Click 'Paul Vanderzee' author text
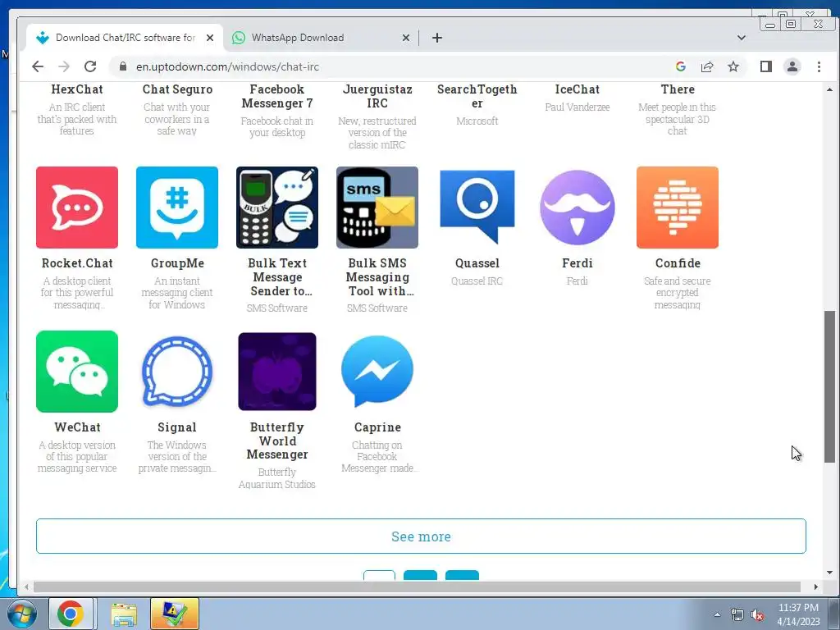840x630 pixels. click(577, 107)
